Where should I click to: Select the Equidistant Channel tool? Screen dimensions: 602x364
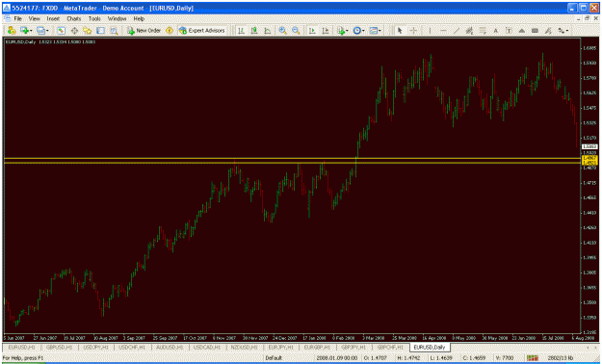point(469,31)
